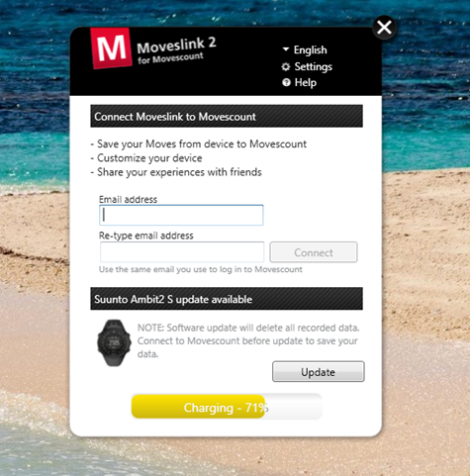470x476 pixels.
Task: Click the same-email hint text under the email fields
Action: coord(201,269)
